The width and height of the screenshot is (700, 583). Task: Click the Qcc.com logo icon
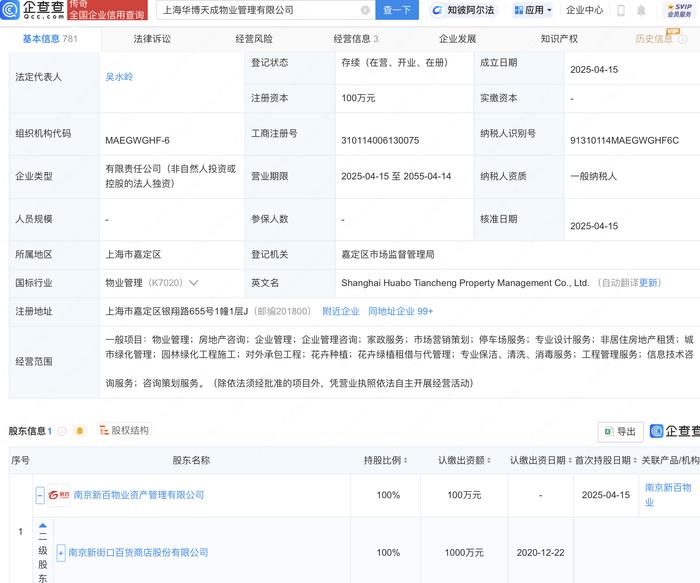pos(10,9)
